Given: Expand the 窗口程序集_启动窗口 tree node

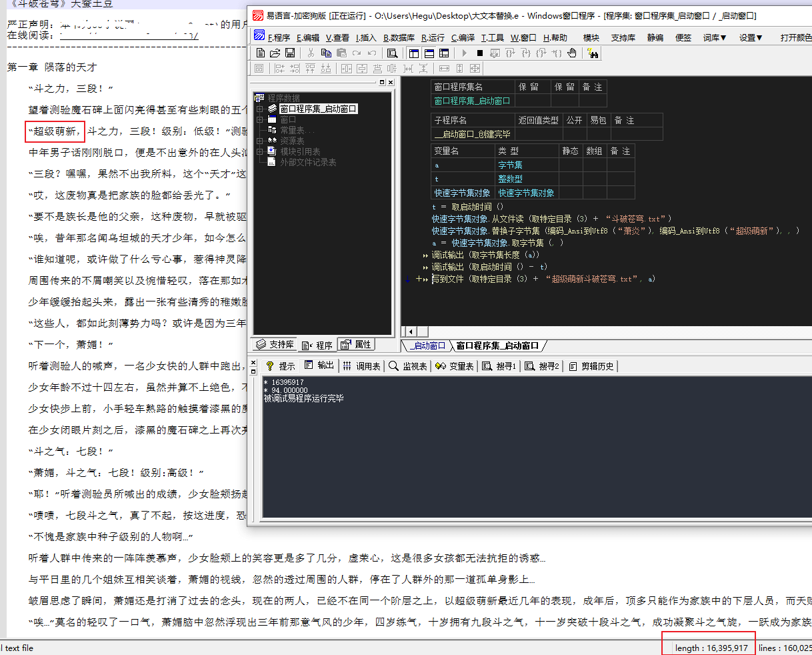Looking at the screenshot, I should point(260,109).
